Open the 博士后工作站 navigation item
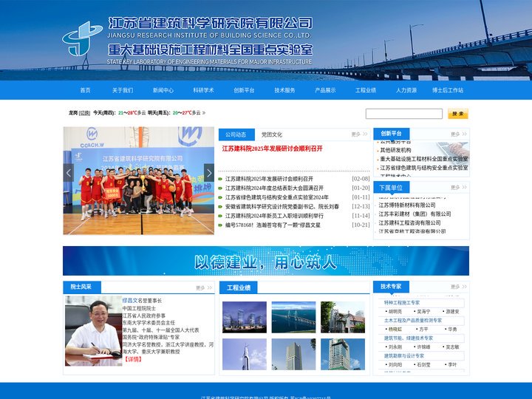This screenshot has height=399, width=532. point(448,90)
